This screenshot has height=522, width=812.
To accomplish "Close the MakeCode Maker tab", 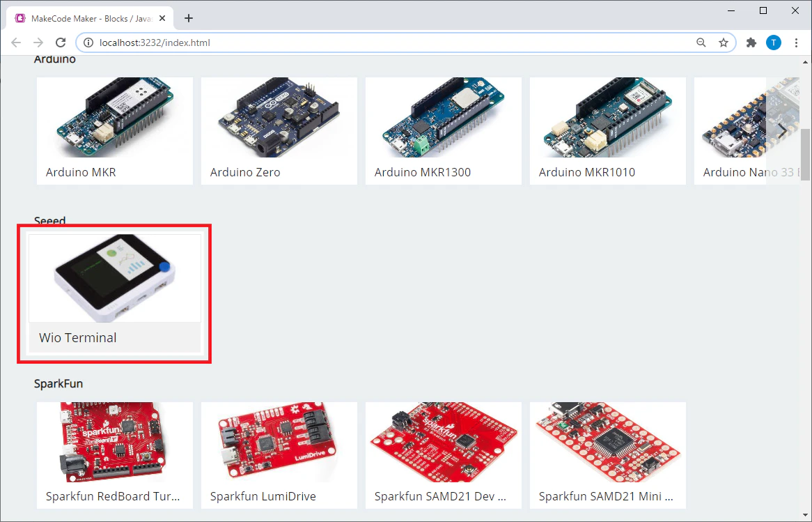I will click(162, 18).
